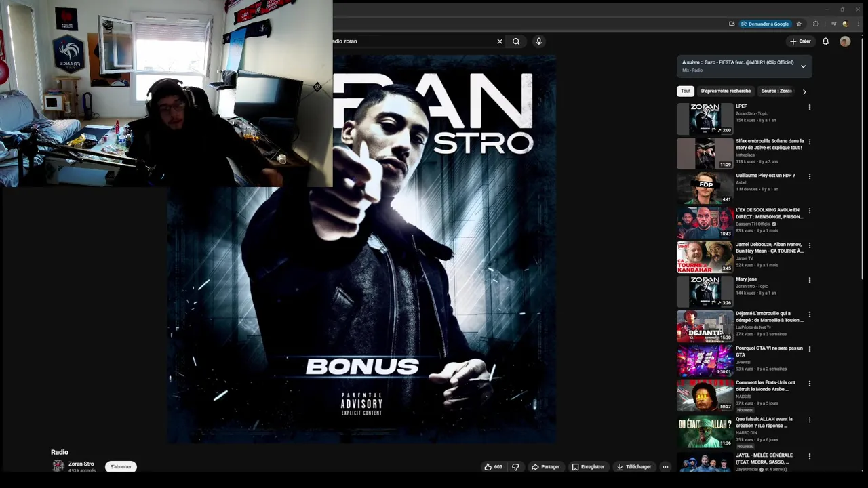Viewport: 868px width, 488px height.
Task: Click the page vertical scrollbar
Action: (863, 156)
